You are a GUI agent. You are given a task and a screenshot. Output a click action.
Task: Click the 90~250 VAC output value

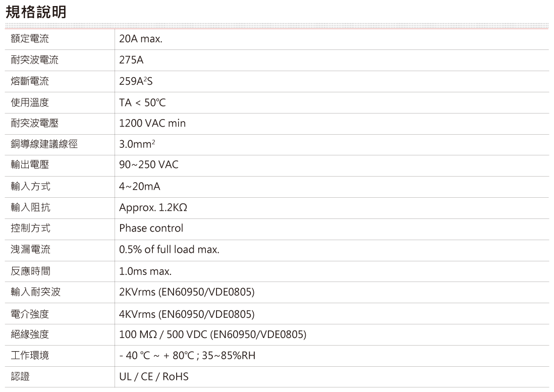[148, 165]
